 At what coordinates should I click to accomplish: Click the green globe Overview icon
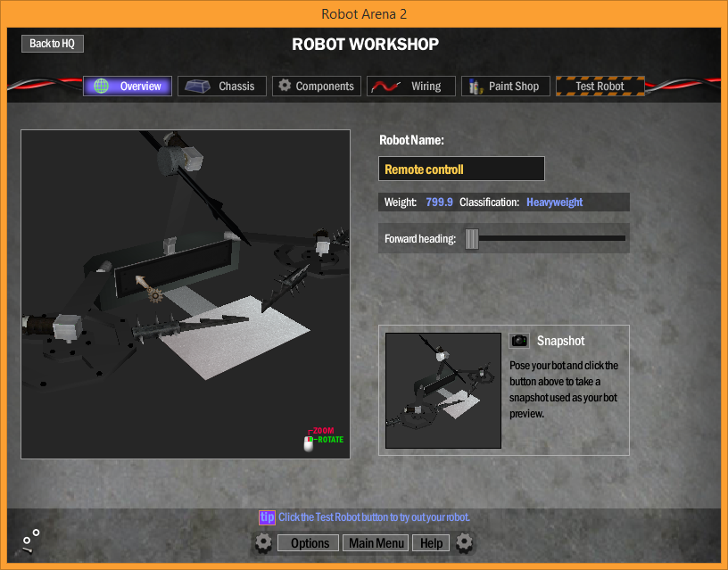coord(101,86)
